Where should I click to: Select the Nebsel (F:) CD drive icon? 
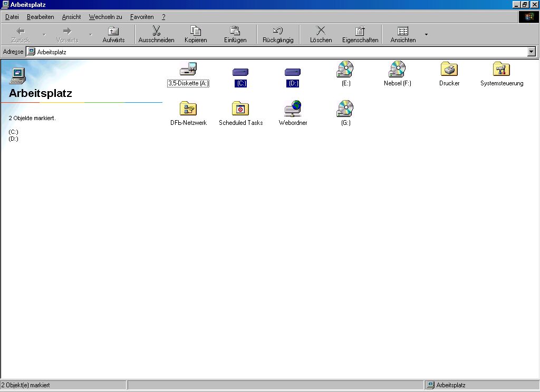(398, 69)
